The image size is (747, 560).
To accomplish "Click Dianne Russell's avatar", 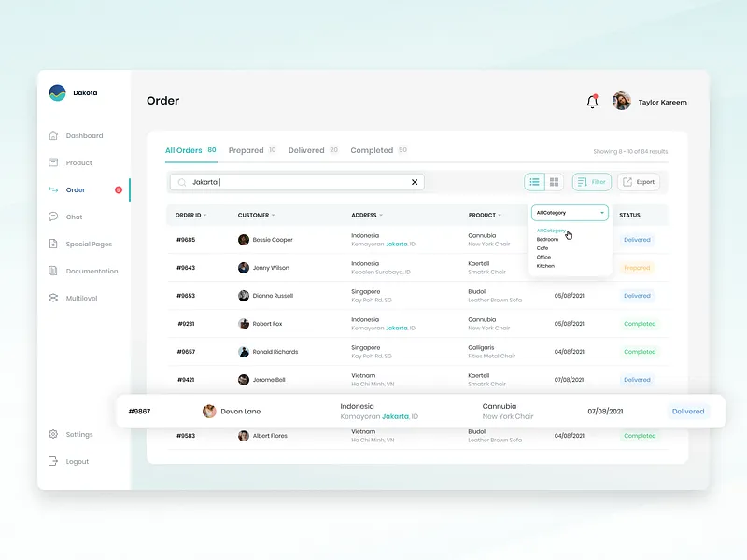I will click(244, 296).
